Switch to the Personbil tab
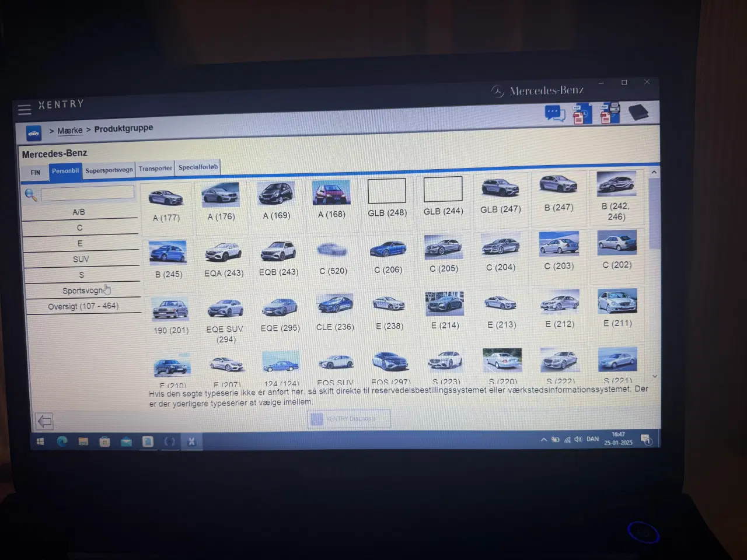Screen dimensions: 747x560 pos(65,171)
